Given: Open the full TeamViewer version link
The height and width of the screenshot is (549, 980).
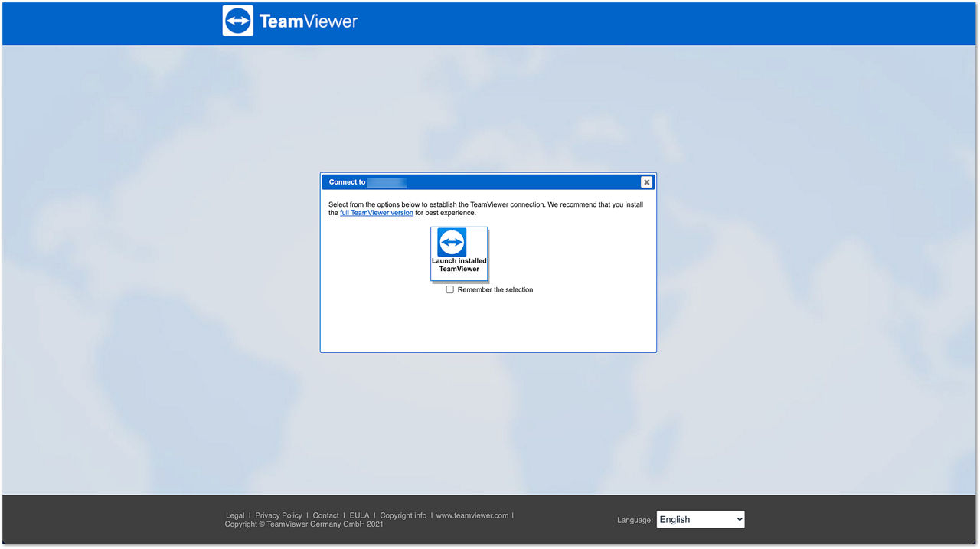Looking at the screenshot, I should tap(377, 213).
